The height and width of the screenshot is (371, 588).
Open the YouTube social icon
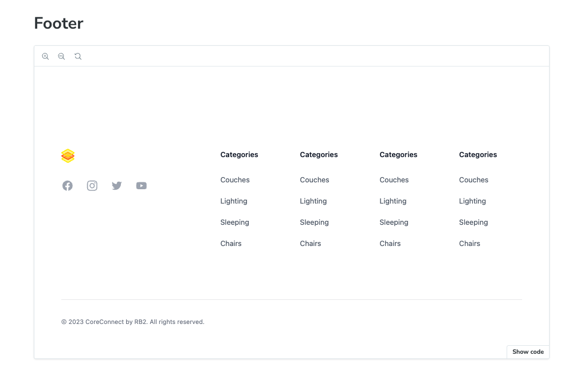[x=142, y=186]
